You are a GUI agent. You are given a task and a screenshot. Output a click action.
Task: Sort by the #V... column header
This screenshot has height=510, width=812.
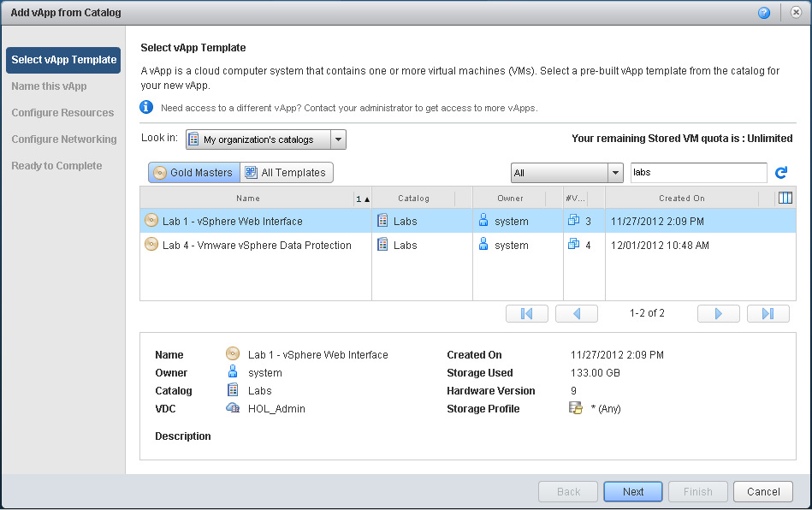(x=576, y=199)
